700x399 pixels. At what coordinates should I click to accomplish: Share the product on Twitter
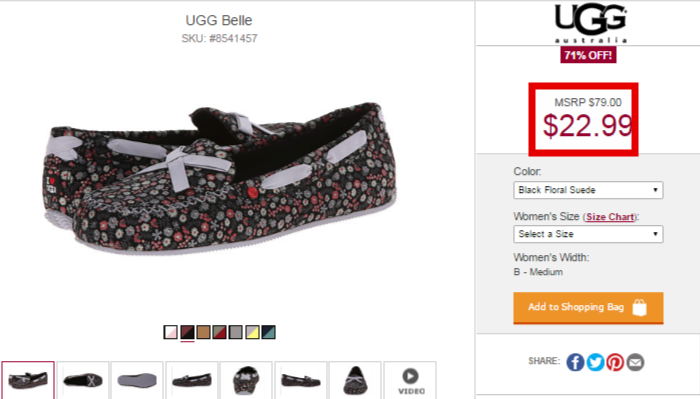click(x=595, y=362)
